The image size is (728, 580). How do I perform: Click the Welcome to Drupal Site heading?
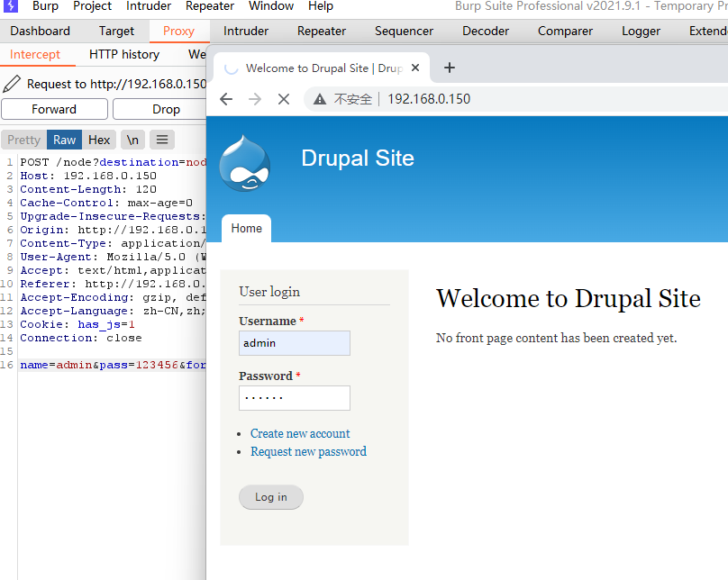[569, 298]
